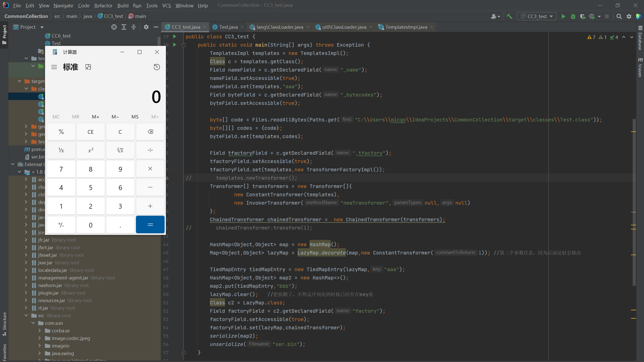
Task: Run the CC3_test configuration
Action: pyautogui.click(x=563, y=16)
